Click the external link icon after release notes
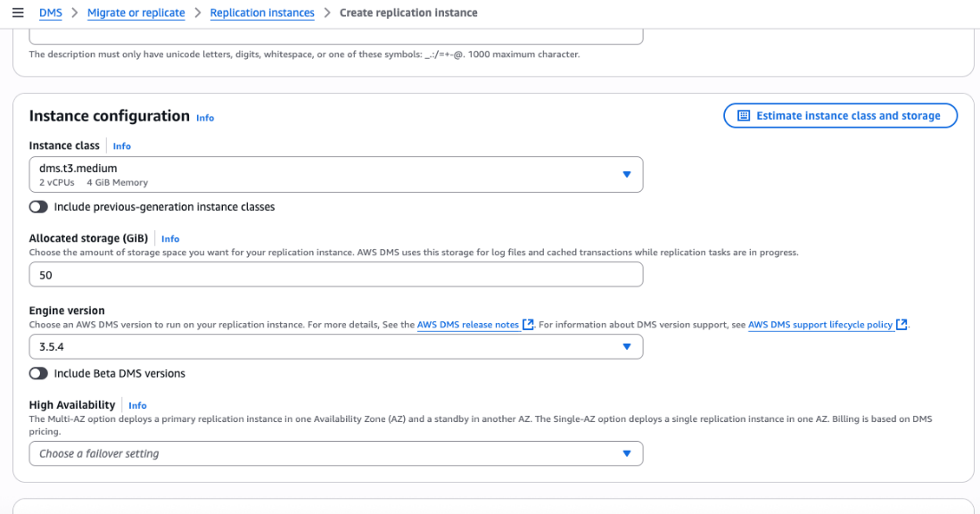This screenshot has height=514, width=980. [529, 325]
